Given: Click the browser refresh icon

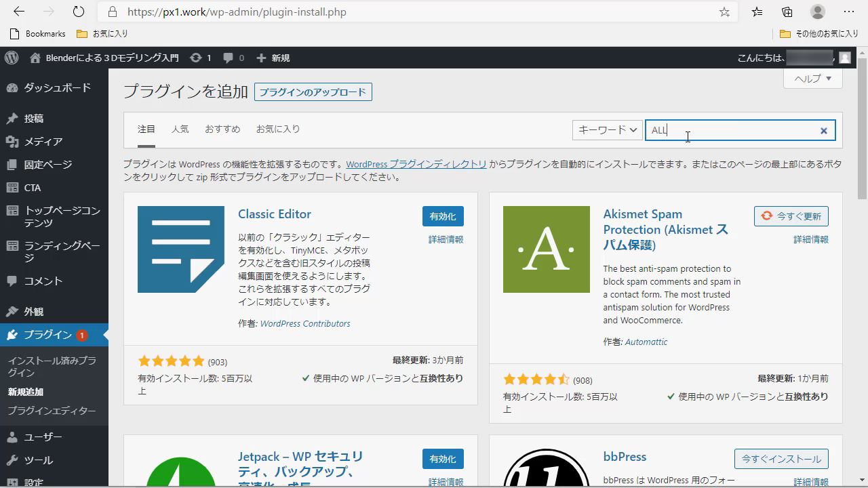Looking at the screenshot, I should [79, 12].
